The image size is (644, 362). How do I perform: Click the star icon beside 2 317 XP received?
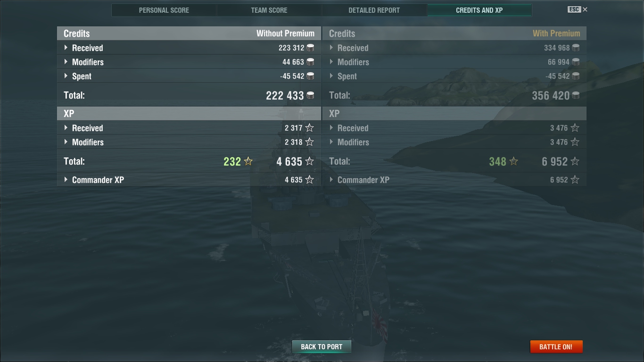click(x=309, y=128)
